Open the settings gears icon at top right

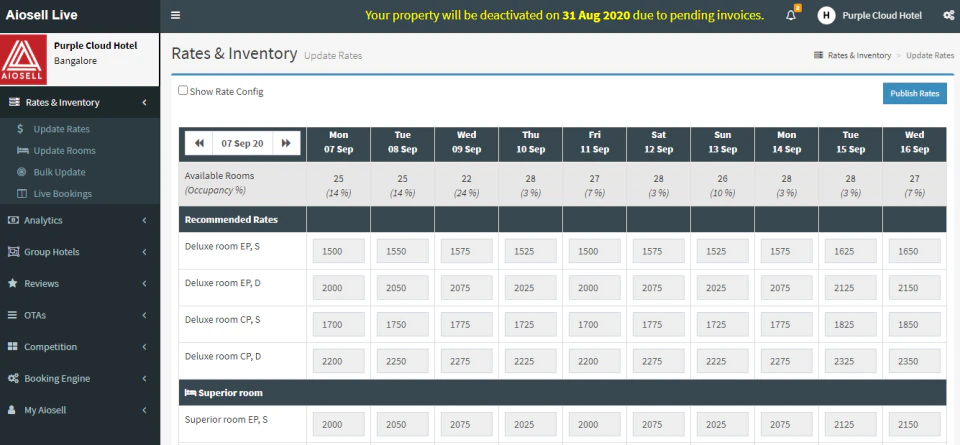click(x=948, y=15)
